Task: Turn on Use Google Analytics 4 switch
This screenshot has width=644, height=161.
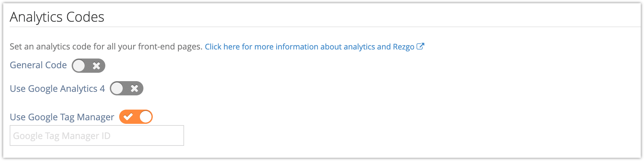Action: (127, 88)
